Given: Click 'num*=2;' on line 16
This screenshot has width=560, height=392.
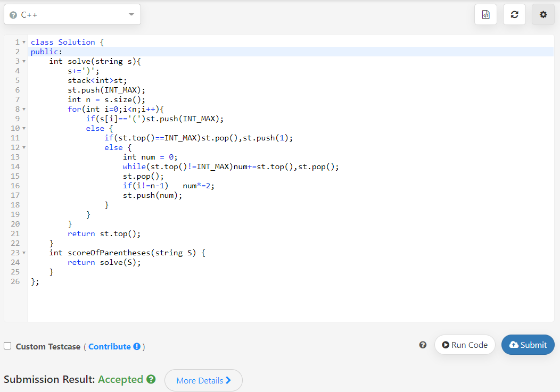Looking at the screenshot, I should click(x=199, y=186).
